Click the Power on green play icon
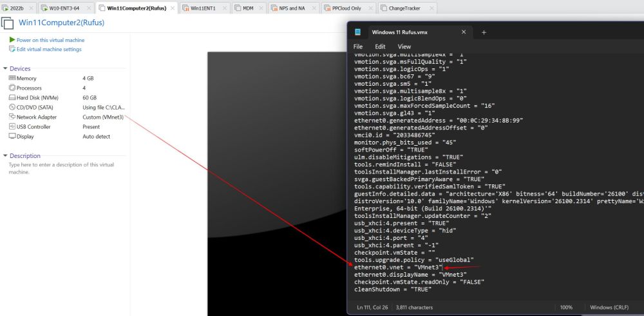The image size is (644, 316). click(12, 40)
